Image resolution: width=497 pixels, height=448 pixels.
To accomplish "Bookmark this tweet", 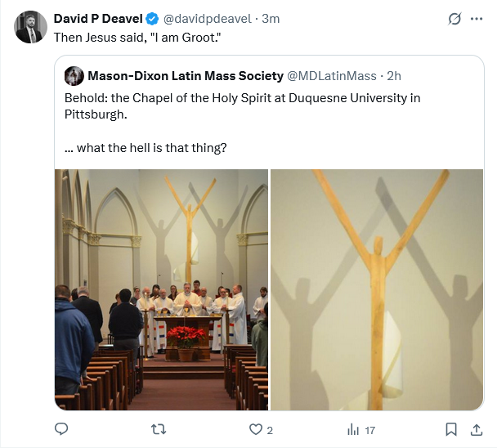I will click(x=450, y=429).
